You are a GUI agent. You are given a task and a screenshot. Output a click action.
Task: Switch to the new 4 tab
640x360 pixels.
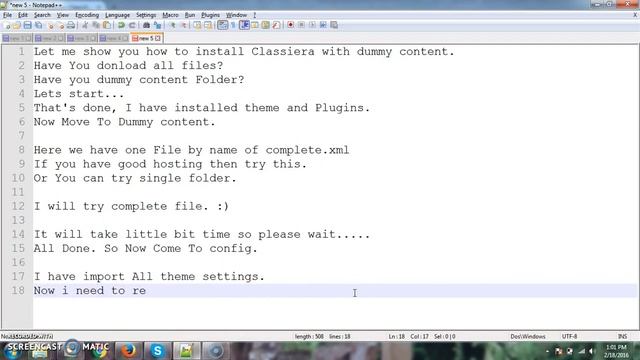tap(114, 38)
